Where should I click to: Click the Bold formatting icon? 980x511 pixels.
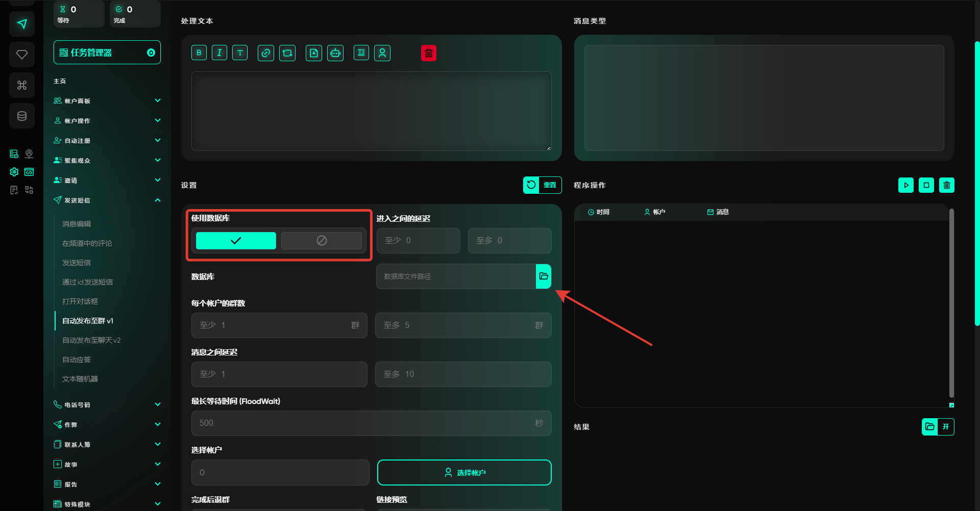pos(199,53)
